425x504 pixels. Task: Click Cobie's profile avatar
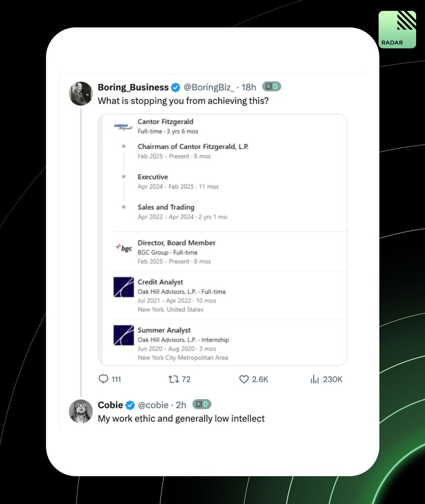(81, 411)
